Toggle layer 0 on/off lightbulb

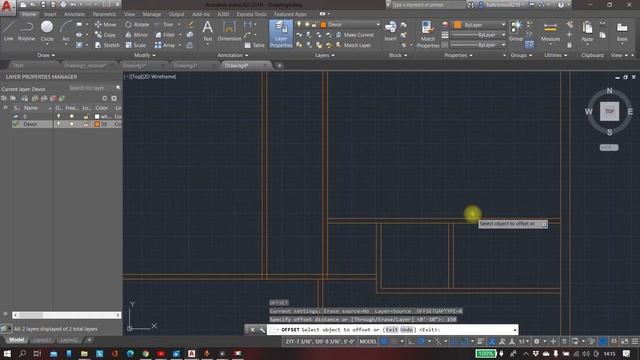(x=59, y=116)
